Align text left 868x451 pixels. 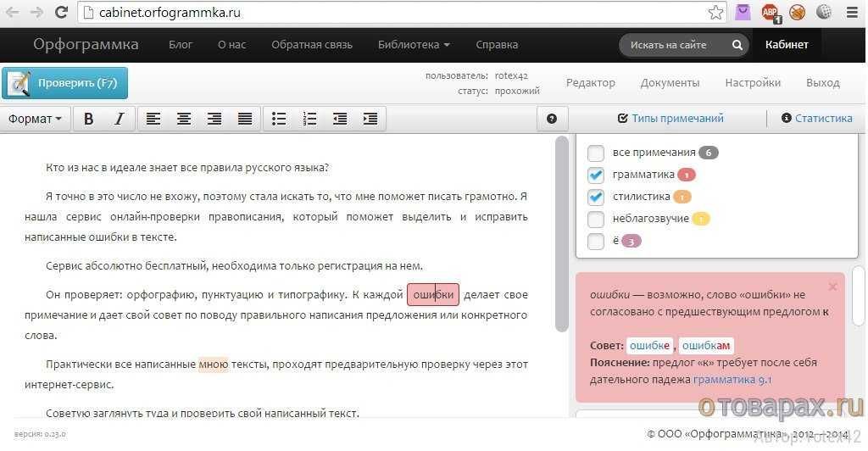153,119
